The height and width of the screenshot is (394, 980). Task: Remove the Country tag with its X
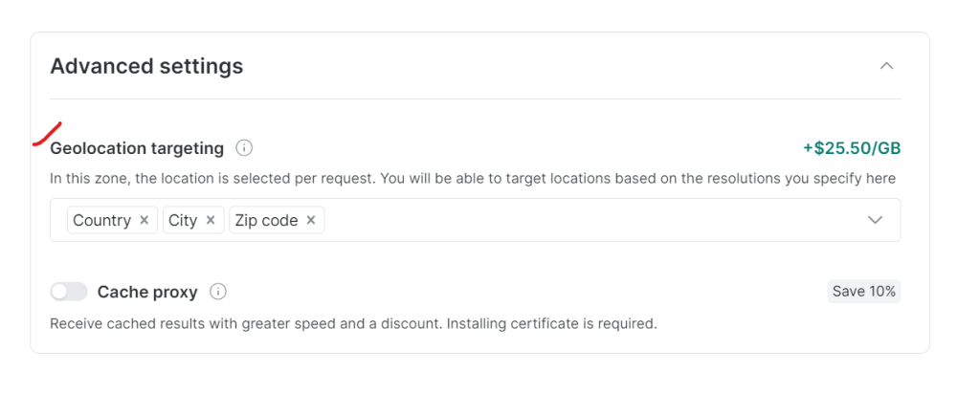145,220
